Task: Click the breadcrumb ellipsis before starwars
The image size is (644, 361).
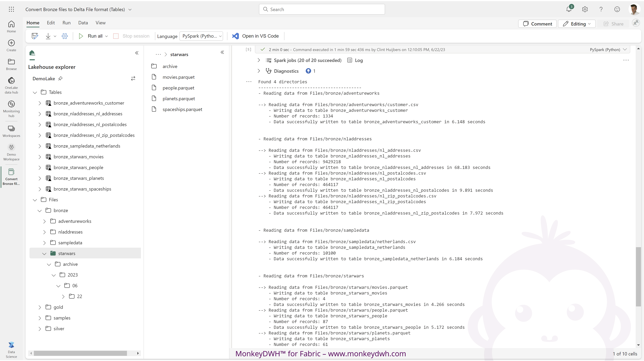Action: [x=158, y=55]
